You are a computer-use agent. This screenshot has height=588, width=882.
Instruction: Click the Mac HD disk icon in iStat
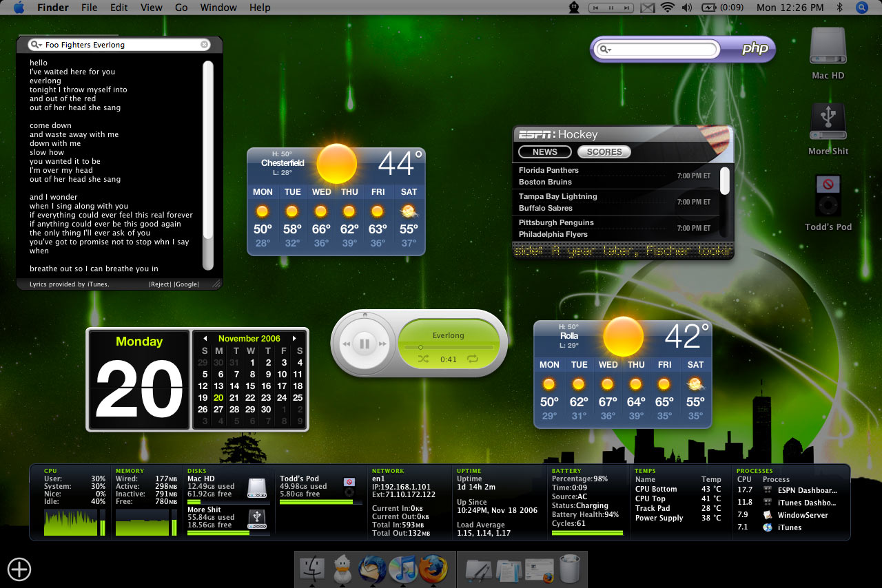tap(257, 487)
